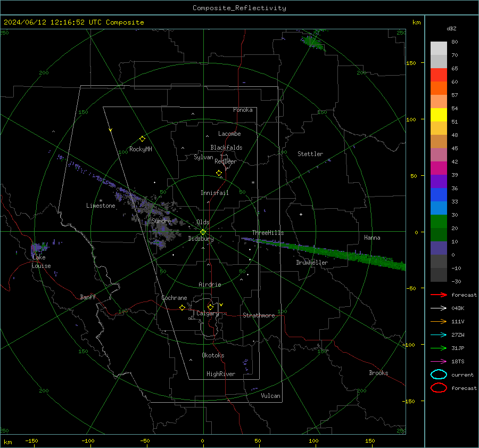Viewport: 479px width, 448px height.
Task: Click the Composite_Reflectivity title
Action: [x=240, y=8]
